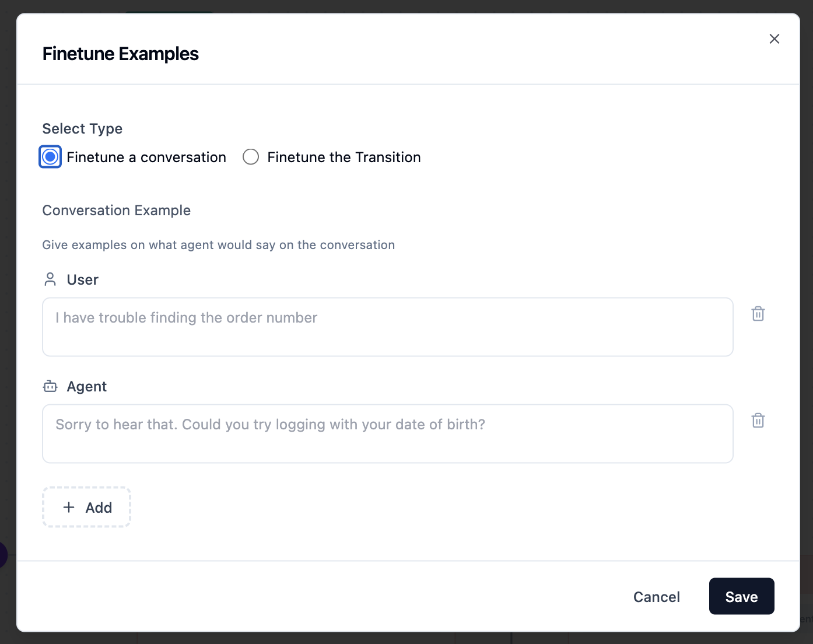Image resolution: width=813 pixels, height=644 pixels.
Task: Click the 'Select Type' label
Action: [82, 128]
